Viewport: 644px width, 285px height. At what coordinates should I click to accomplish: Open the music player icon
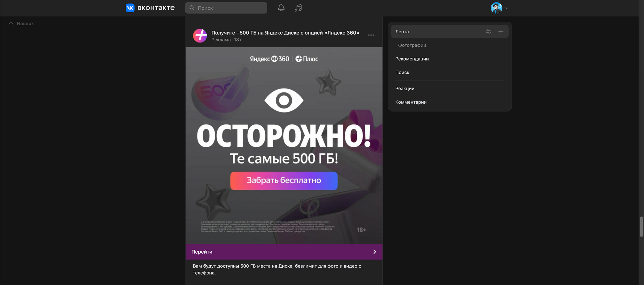point(298,8)
